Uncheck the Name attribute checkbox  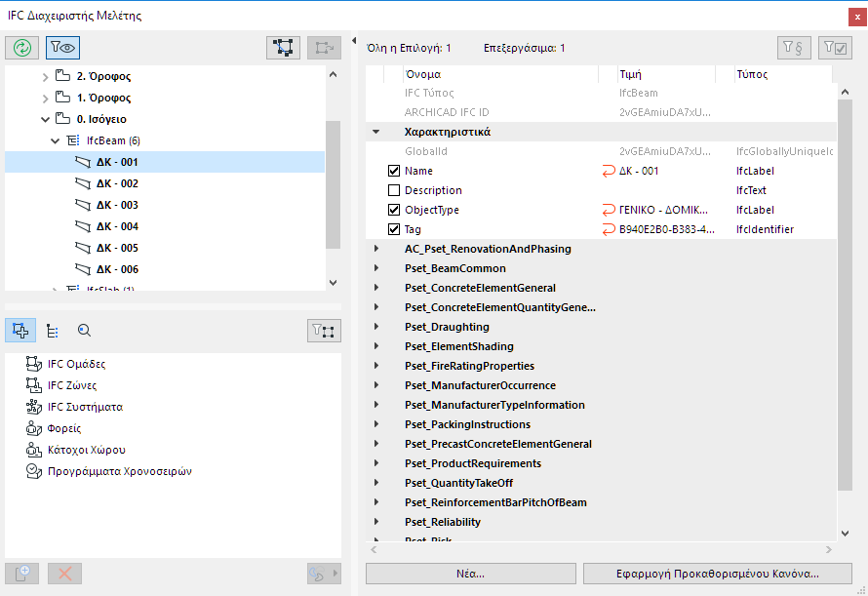[394, 171]
